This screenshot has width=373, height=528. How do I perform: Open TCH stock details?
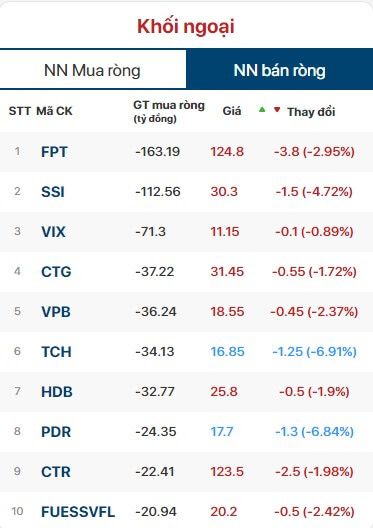56,352
